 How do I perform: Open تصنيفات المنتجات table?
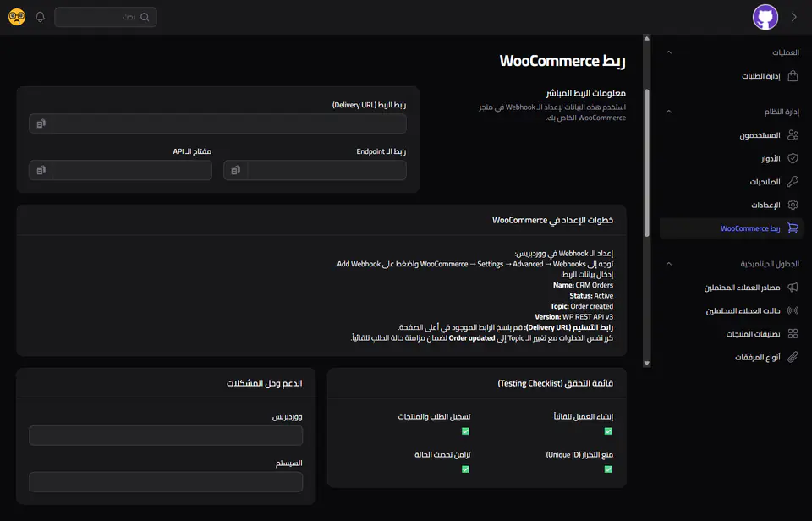[732, 333]
